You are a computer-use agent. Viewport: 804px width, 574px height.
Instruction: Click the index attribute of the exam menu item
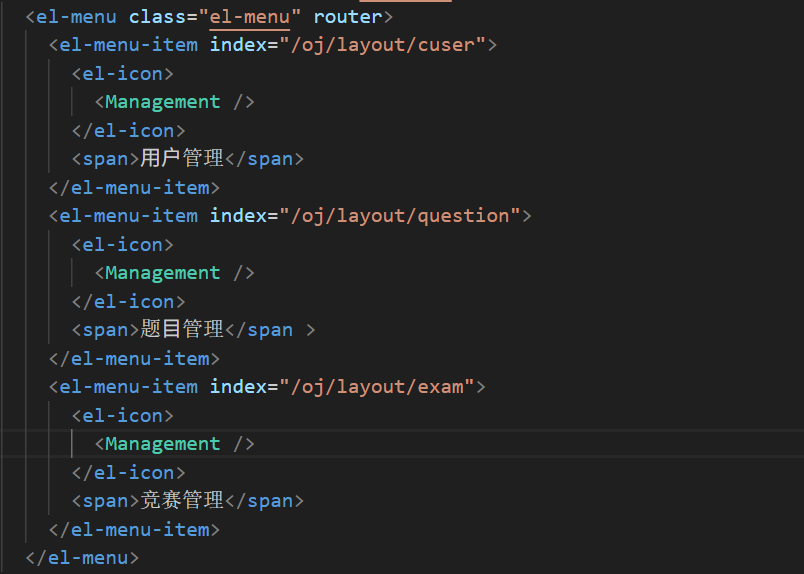[x=238, y=387]
